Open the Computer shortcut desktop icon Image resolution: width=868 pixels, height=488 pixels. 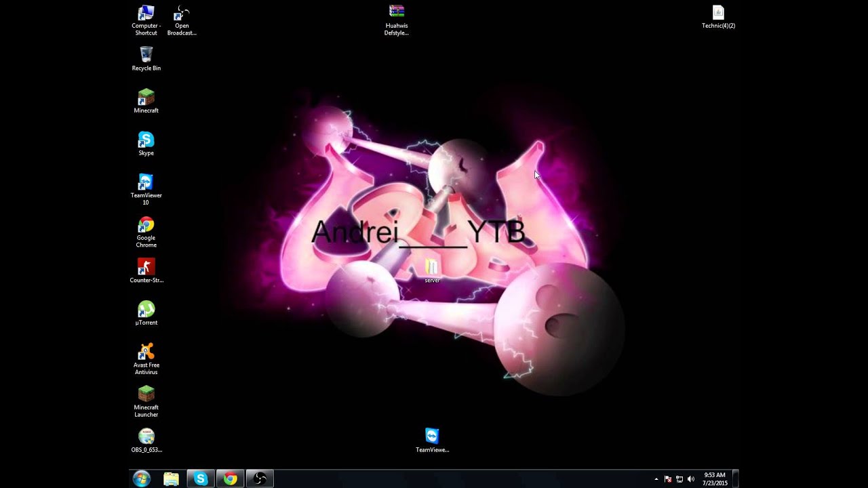146,20
